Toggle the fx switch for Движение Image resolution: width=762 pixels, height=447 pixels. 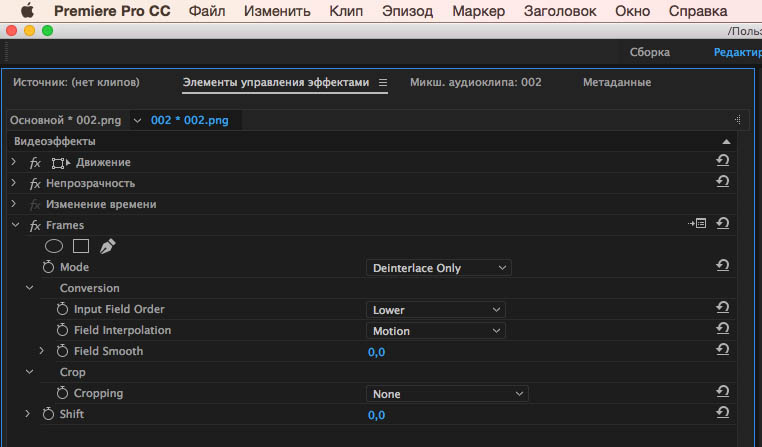tap(35, 163)
